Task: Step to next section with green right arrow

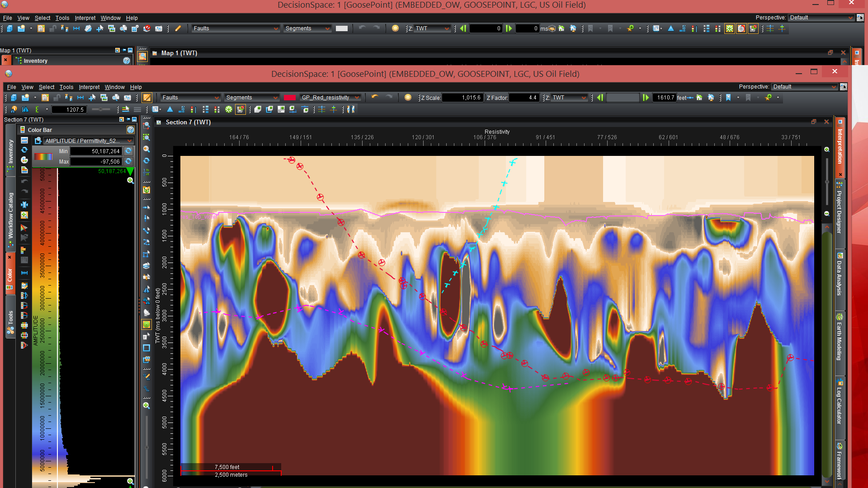Action: (646, 98)
